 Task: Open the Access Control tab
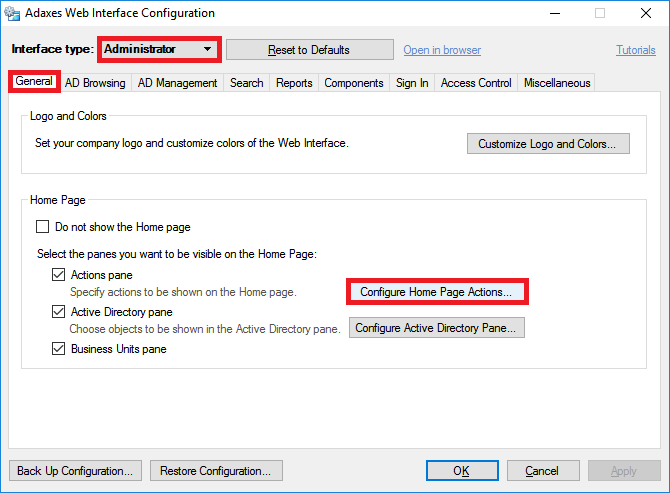(x=476, y=83)
